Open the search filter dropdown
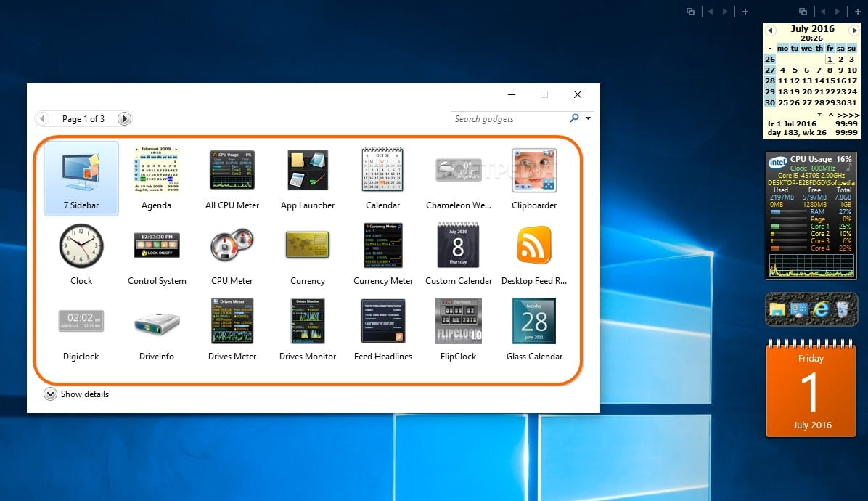Viewport: 868px width, 501px height. coord(586,118)
